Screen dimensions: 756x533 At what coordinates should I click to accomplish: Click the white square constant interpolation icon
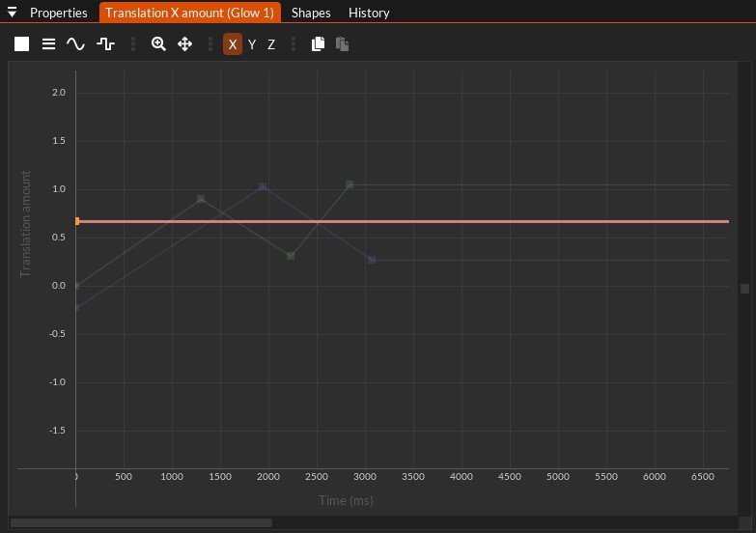pyautogui.click(x=21, y=43)
